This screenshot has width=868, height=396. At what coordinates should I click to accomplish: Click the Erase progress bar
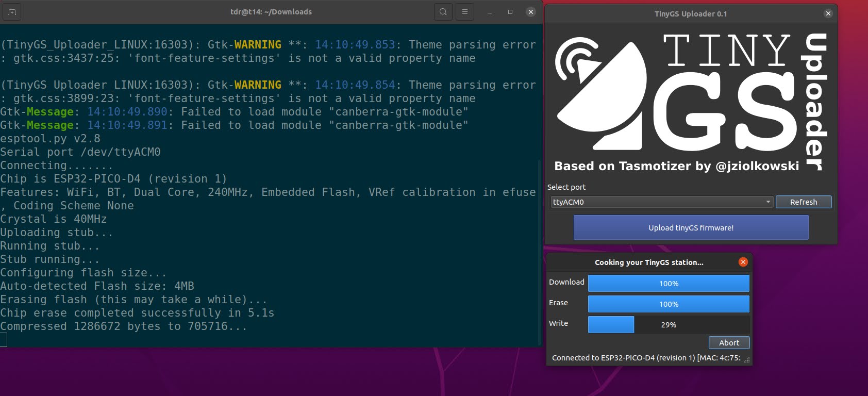[668, 304]
